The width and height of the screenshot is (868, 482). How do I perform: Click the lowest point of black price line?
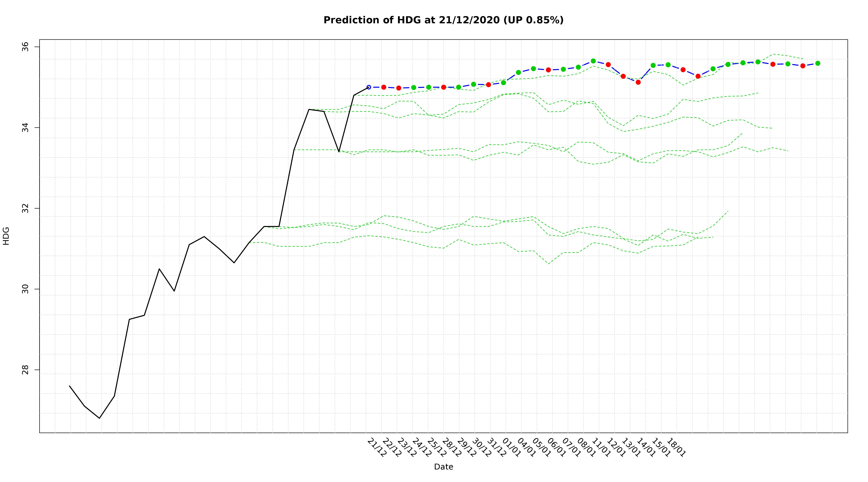[99, 418]
